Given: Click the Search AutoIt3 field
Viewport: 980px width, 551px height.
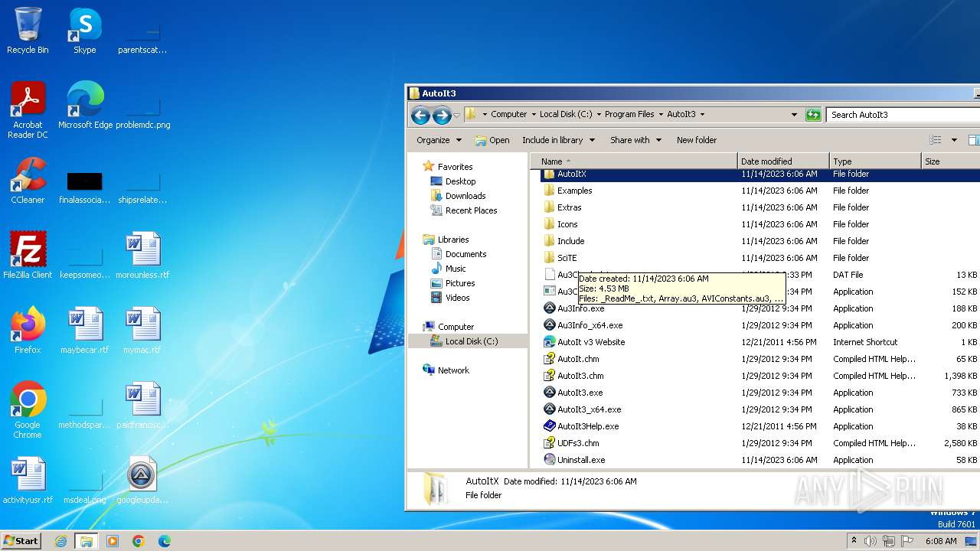Looking at the screenshot, I should [903, 115].
